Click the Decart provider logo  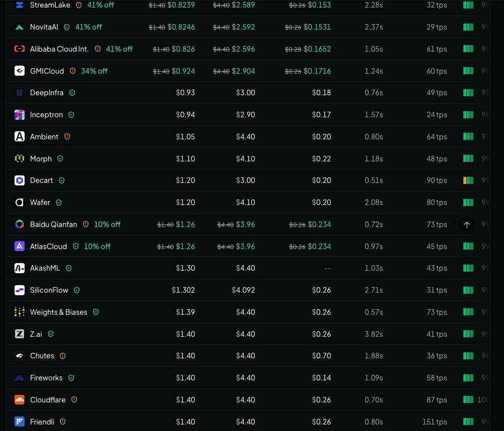(x=20, y=180)
